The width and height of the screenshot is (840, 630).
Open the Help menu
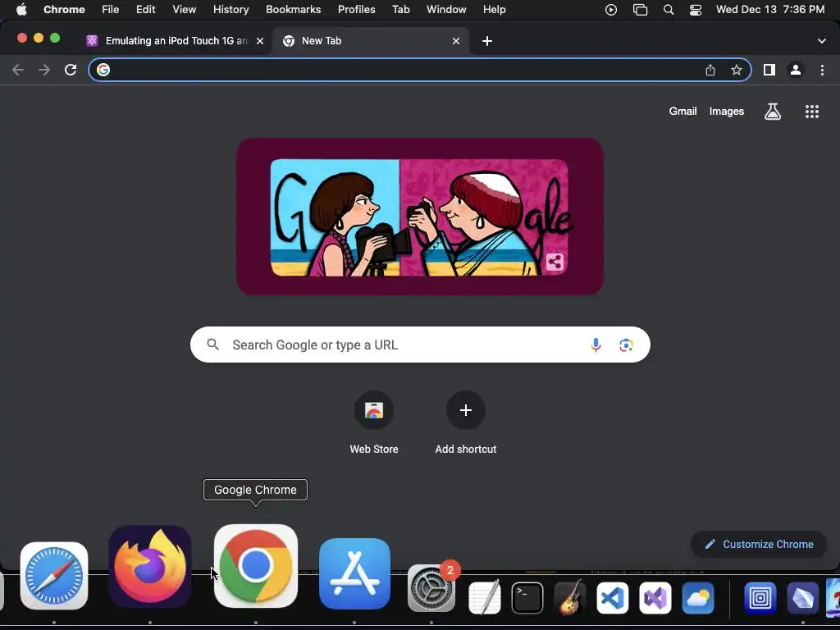(x=494, y=9)
